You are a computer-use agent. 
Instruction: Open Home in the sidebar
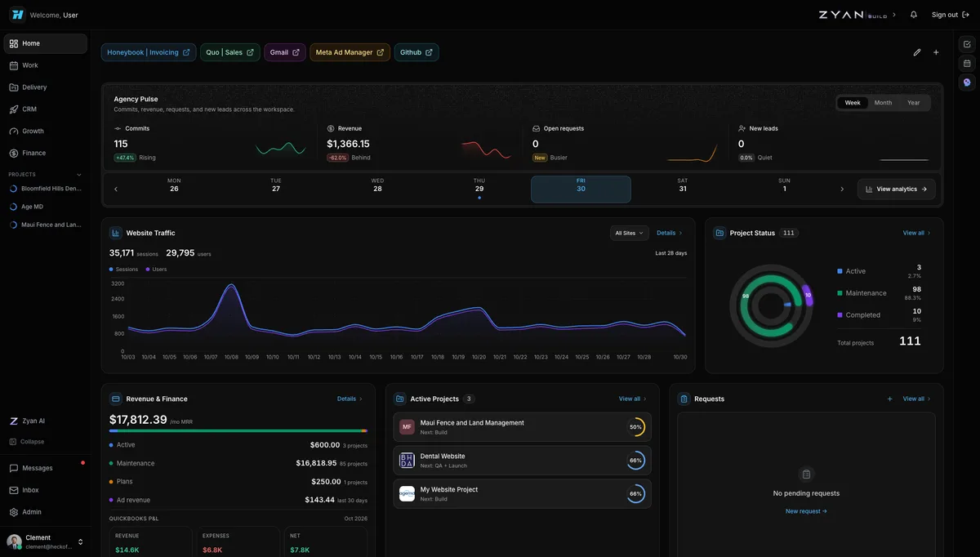pos(46,43)
